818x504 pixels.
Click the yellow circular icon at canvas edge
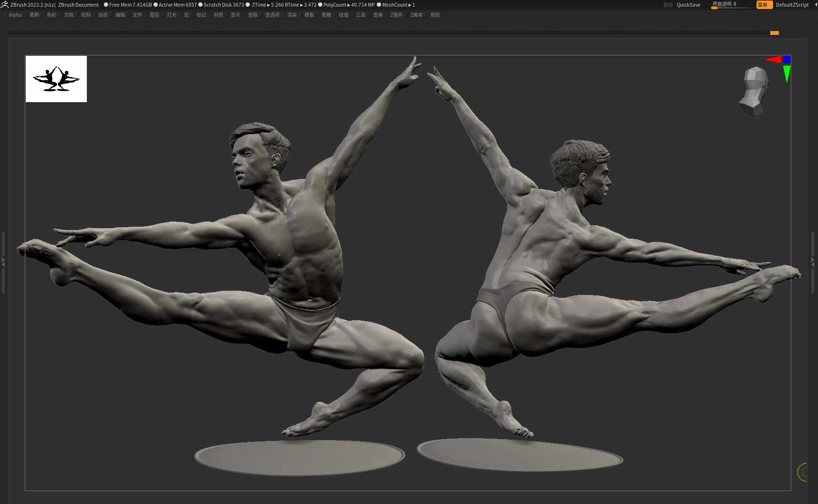point(803,472)
